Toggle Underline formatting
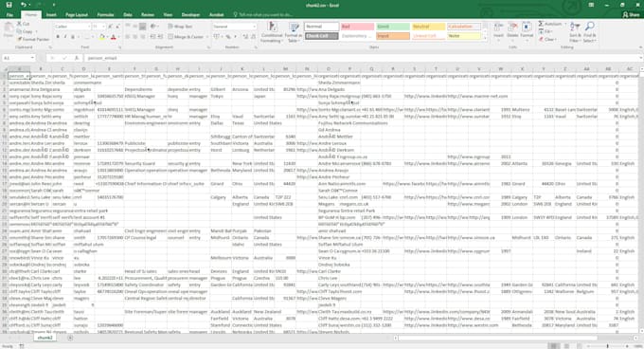The image size is (644, 349). [x=72, y=37]
